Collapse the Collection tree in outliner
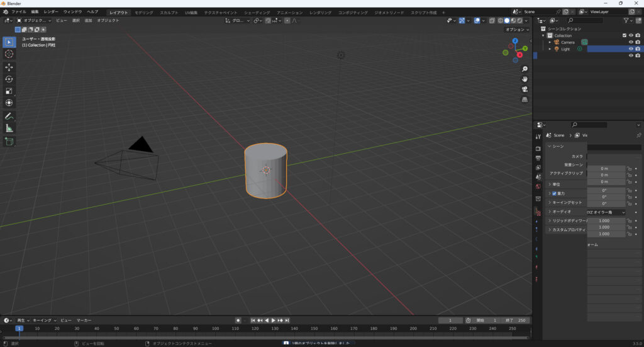Screen dimensions: 644x347 pyautogui.click(x=543, y=35)
